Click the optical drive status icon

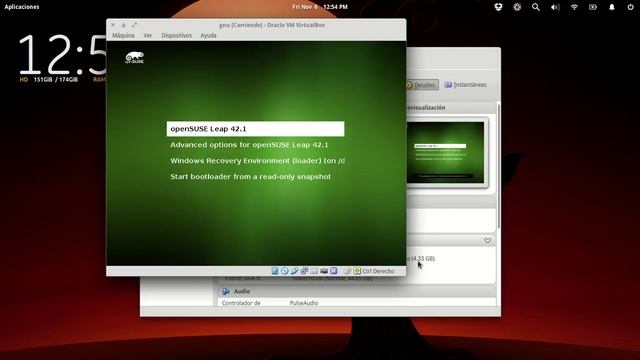click(x=284, y=271)
